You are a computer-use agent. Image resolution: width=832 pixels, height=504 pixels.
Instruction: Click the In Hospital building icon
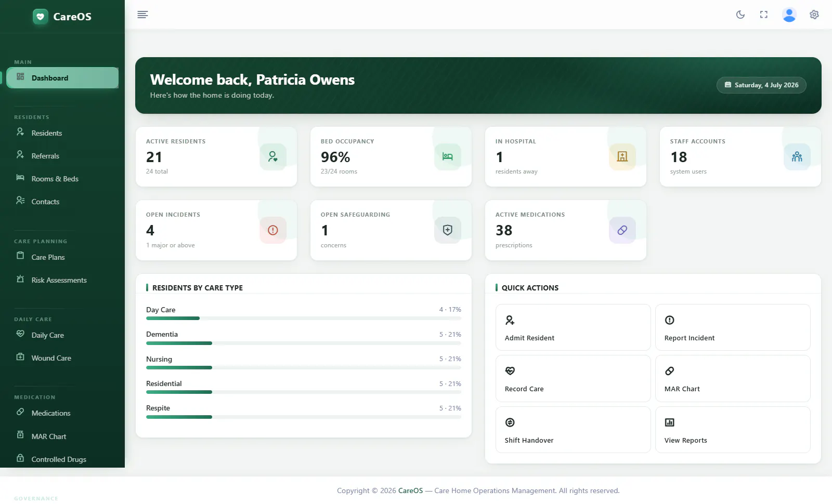[x=622, y=156]
